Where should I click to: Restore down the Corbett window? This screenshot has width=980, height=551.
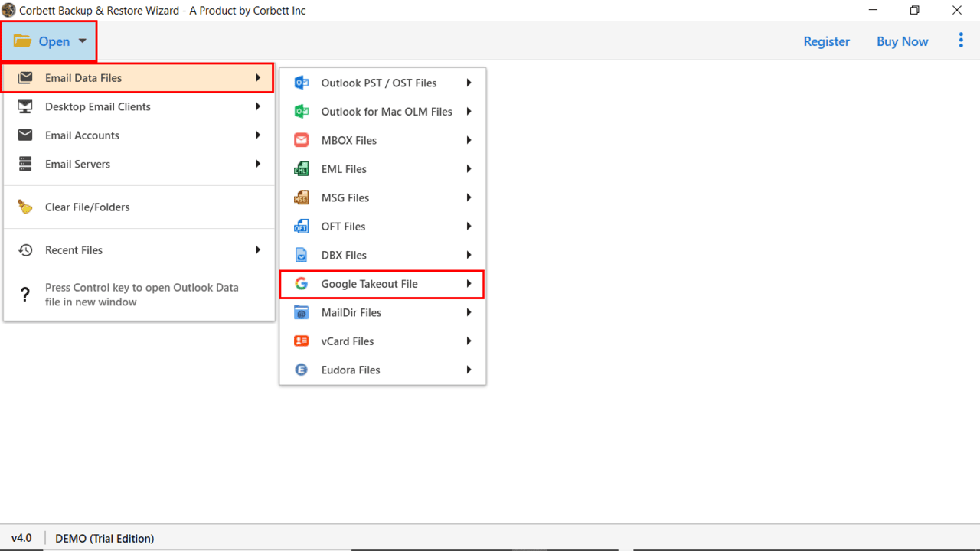click(x=915, y=10)
